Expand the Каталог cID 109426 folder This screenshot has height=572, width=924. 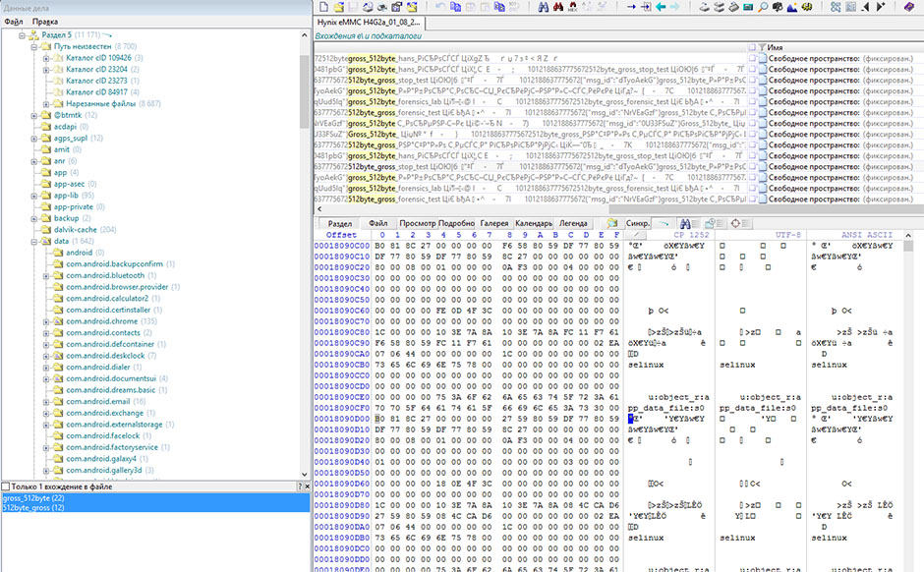pos(46,58)
